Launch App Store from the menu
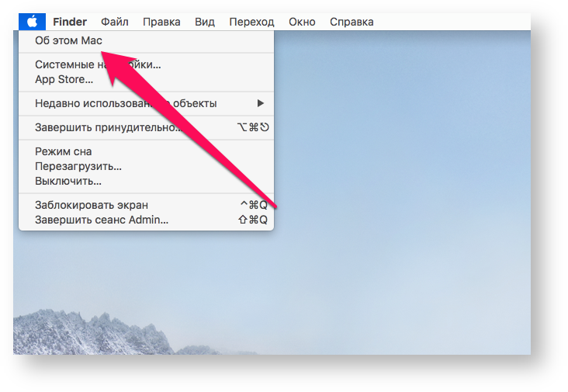The width and height of the screenshot is (568, 392). (64, 79)
